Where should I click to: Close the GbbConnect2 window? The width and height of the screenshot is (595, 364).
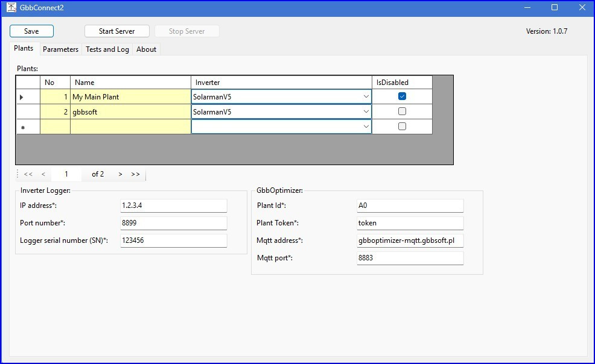[x=582, y=8]
